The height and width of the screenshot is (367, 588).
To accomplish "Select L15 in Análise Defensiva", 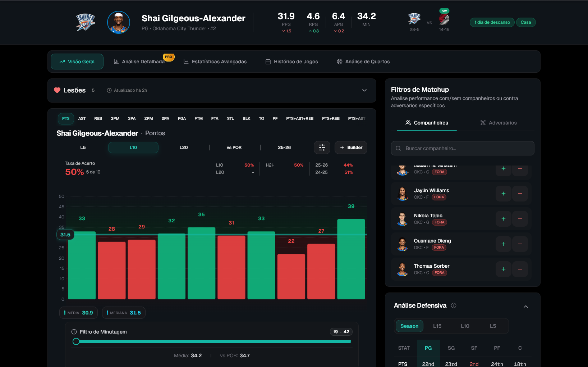I will pyautogui.click(x=437, y=326).
